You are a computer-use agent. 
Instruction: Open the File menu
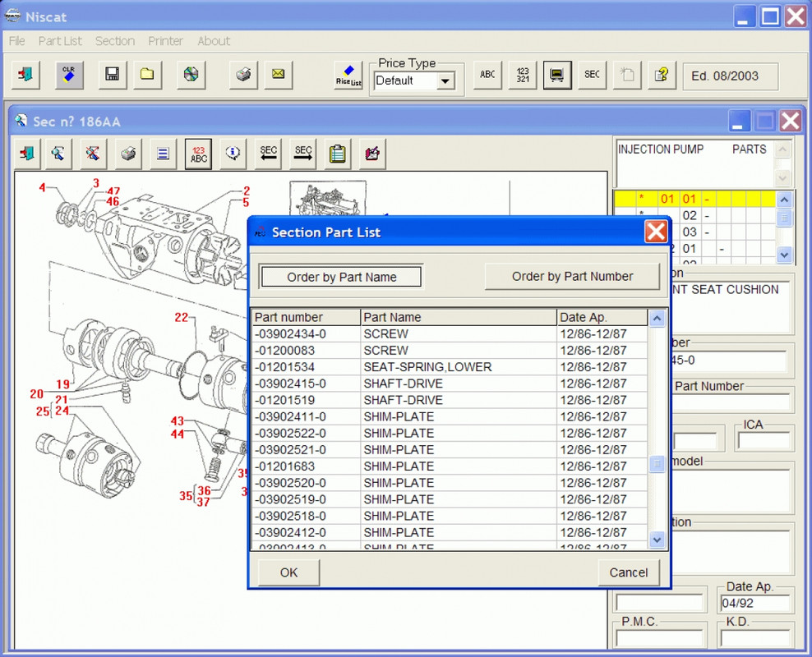click(x=16, y=41)
